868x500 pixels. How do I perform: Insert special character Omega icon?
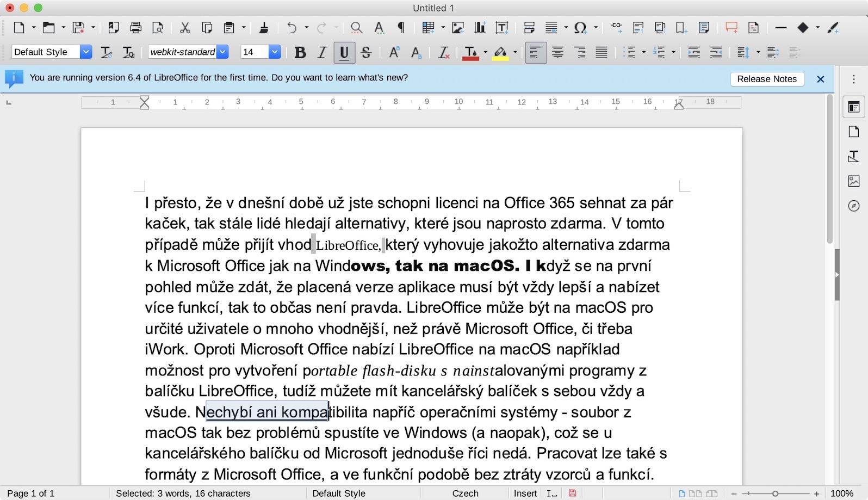[x=580, y=28]
